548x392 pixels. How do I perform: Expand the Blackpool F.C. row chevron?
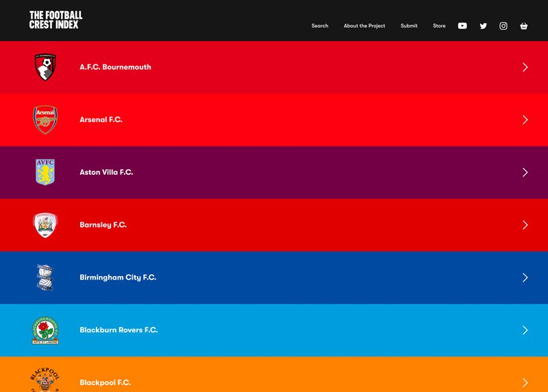click(525, 383)
